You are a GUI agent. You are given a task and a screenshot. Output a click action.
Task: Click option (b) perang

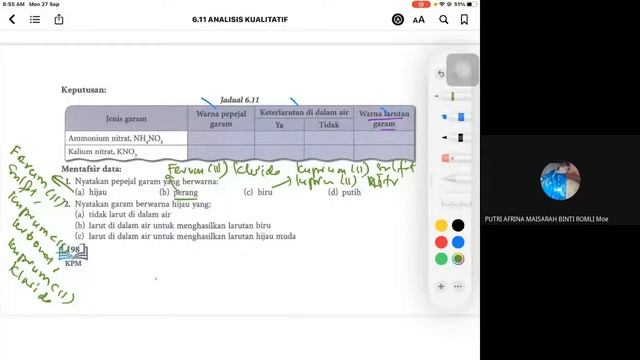click(179, 192)
